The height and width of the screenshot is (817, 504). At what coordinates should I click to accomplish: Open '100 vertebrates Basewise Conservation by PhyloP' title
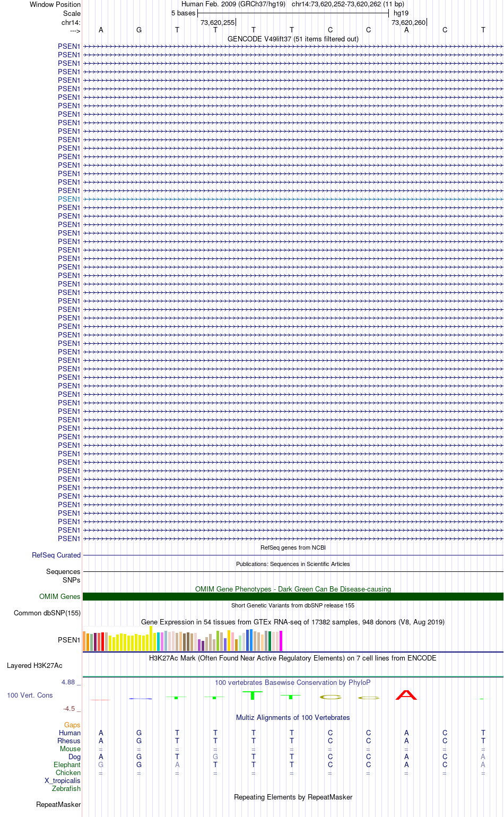(x=293, y=682)
